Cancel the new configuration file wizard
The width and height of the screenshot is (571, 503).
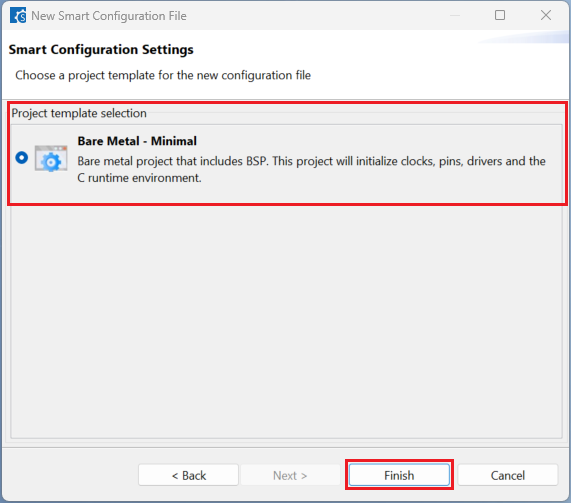click(x=508, y=475)
